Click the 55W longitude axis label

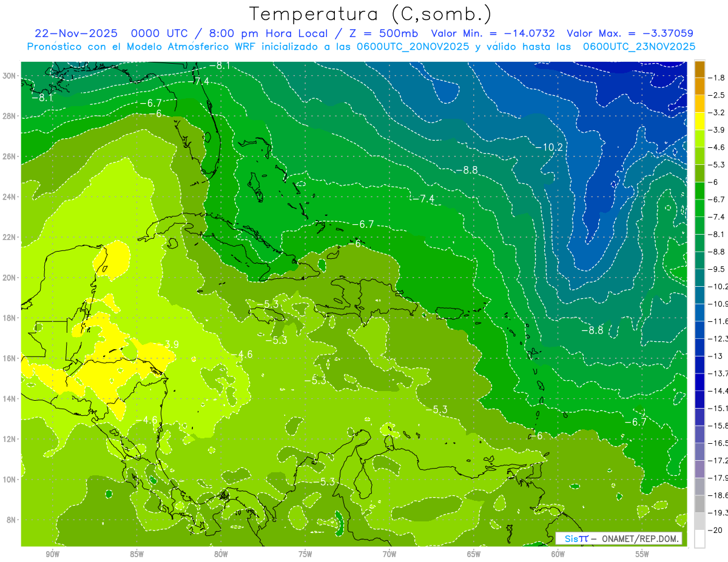642,554
